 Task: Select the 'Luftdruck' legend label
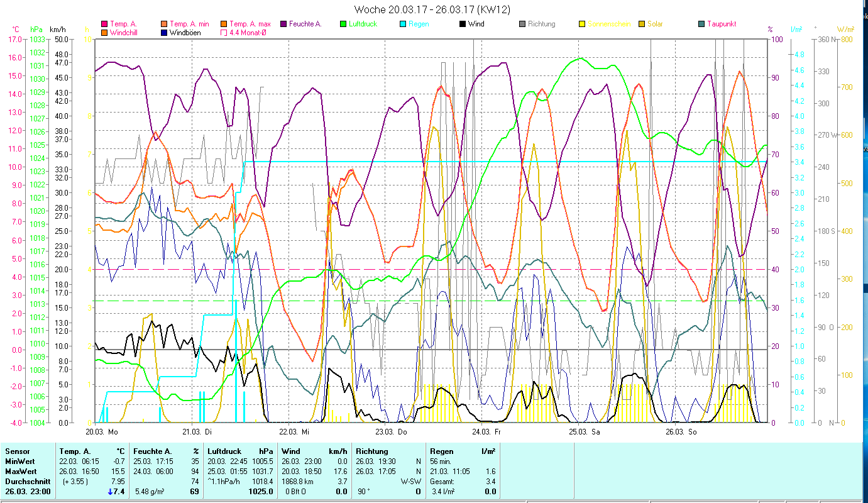pos(364,25)
